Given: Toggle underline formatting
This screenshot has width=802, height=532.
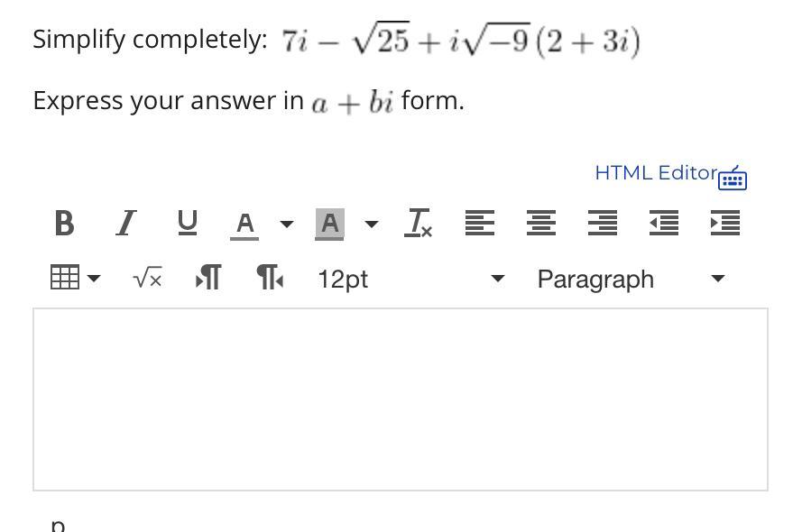Looking at the screenshot, I should pos(188,223).
